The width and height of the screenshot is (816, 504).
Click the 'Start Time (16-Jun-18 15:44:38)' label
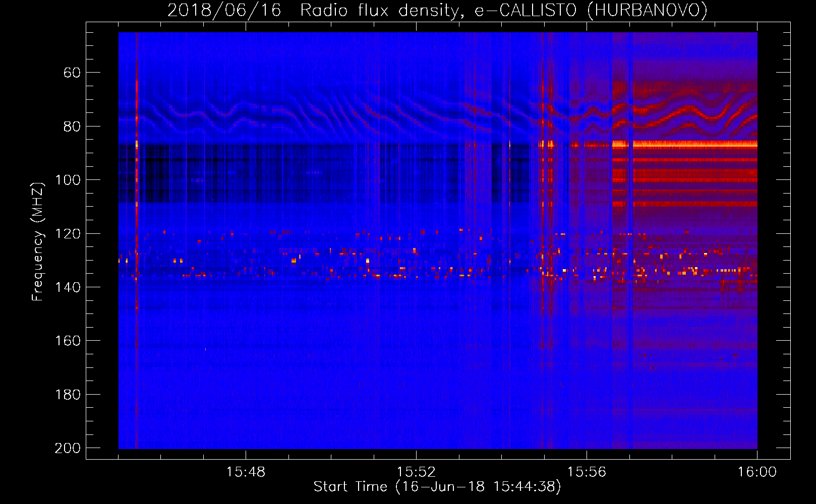tap(437, 487)
